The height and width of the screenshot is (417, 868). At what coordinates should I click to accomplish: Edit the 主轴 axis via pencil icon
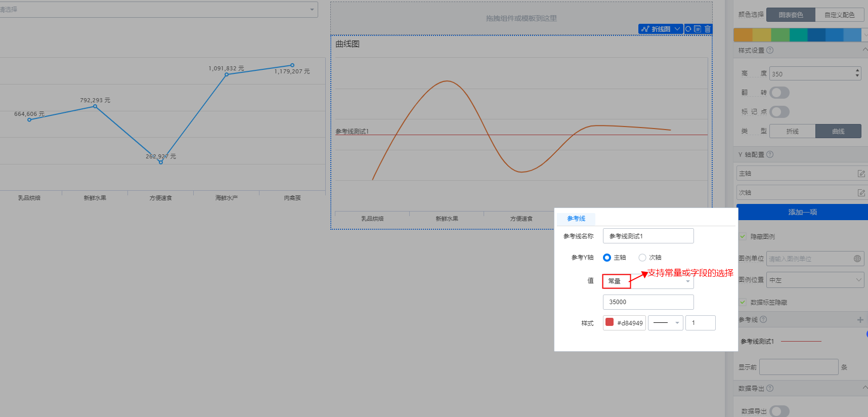pyautogui.click(x=861, y=174)
